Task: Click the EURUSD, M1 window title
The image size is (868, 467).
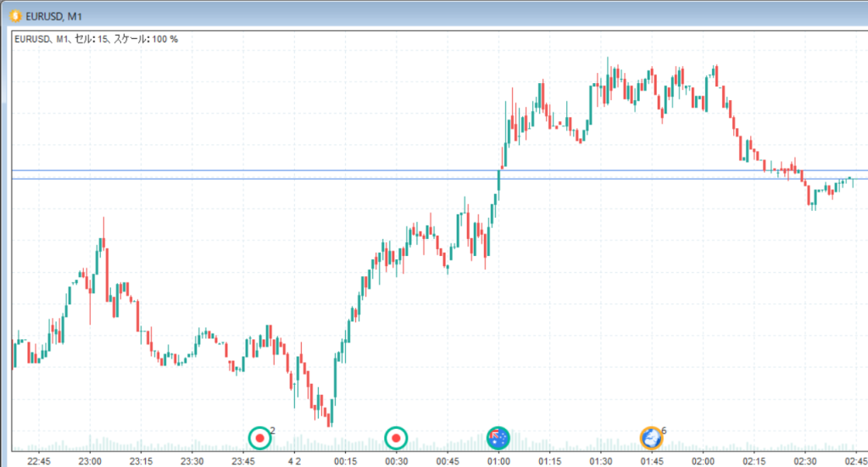Action: click(x=55, y=15)
